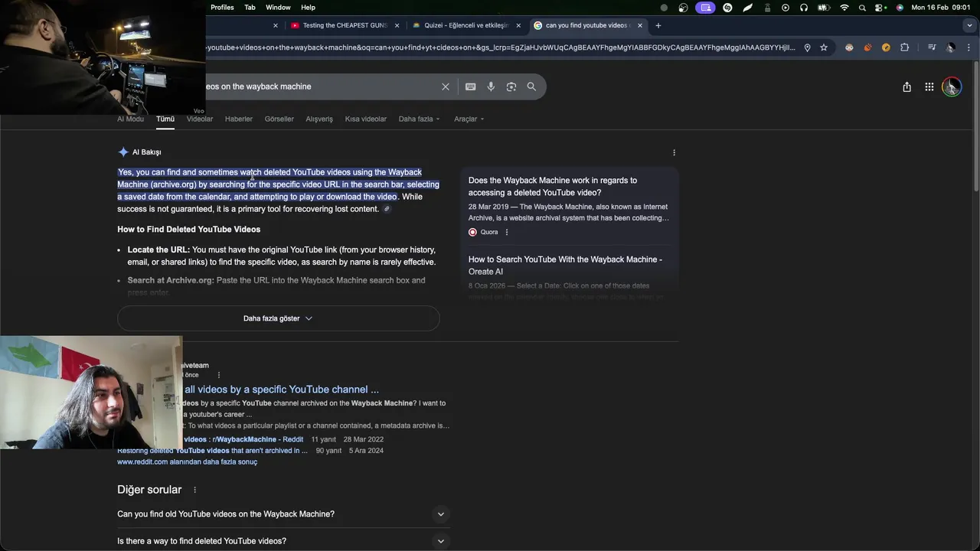The image size is (980, 551).
Task: Open the Siri icon in menu bar
Action: (x=900, y=7)
